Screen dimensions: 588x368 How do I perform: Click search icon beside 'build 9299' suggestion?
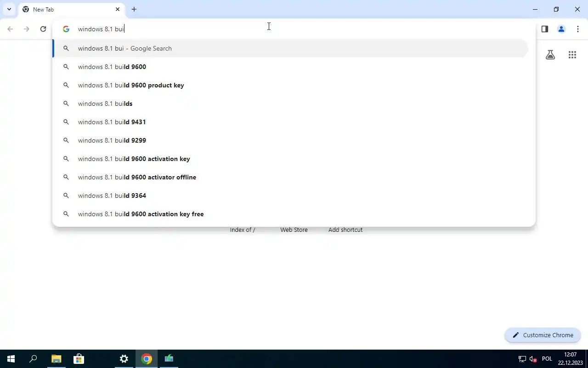pyautogui.click(x=66, y=140)
